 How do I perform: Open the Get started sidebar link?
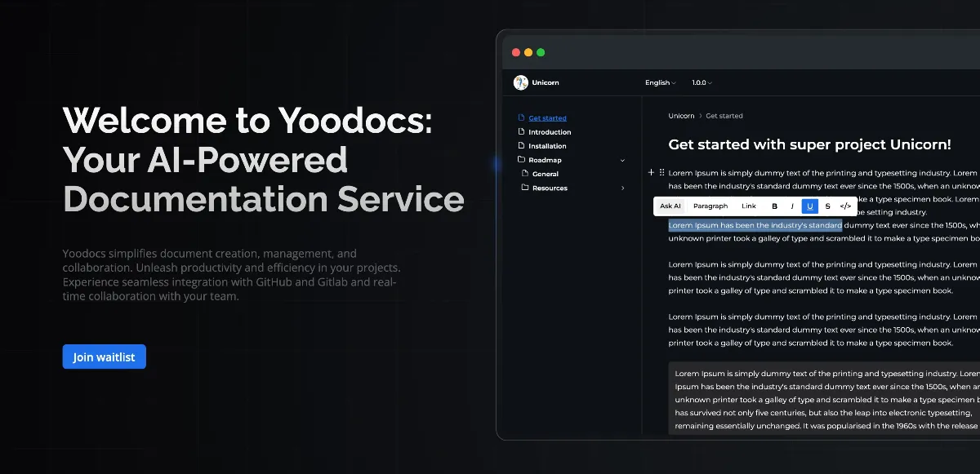click(547, 118)
